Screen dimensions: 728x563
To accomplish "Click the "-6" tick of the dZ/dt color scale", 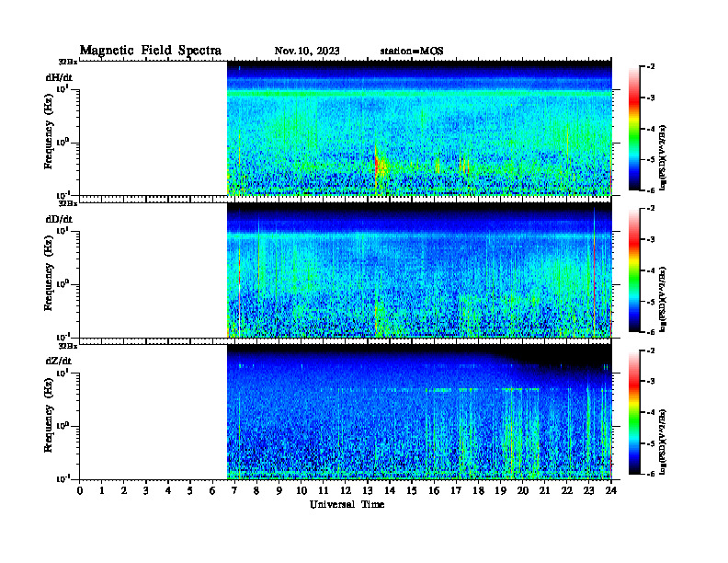I will 651,474.
